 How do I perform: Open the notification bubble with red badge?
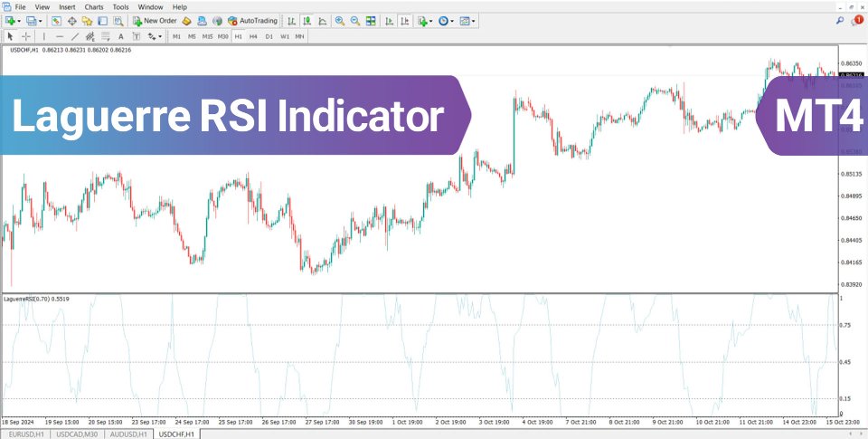[x=855, y=21]
